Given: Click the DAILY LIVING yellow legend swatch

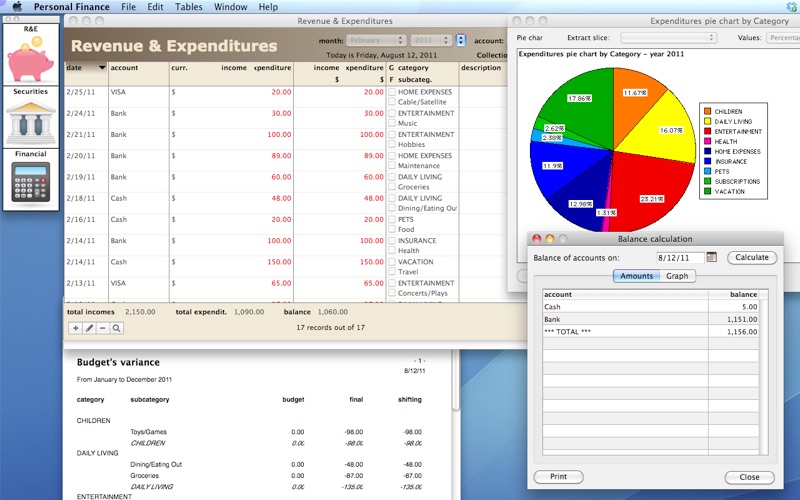Looking at the screenshot, I should point(708,121).
